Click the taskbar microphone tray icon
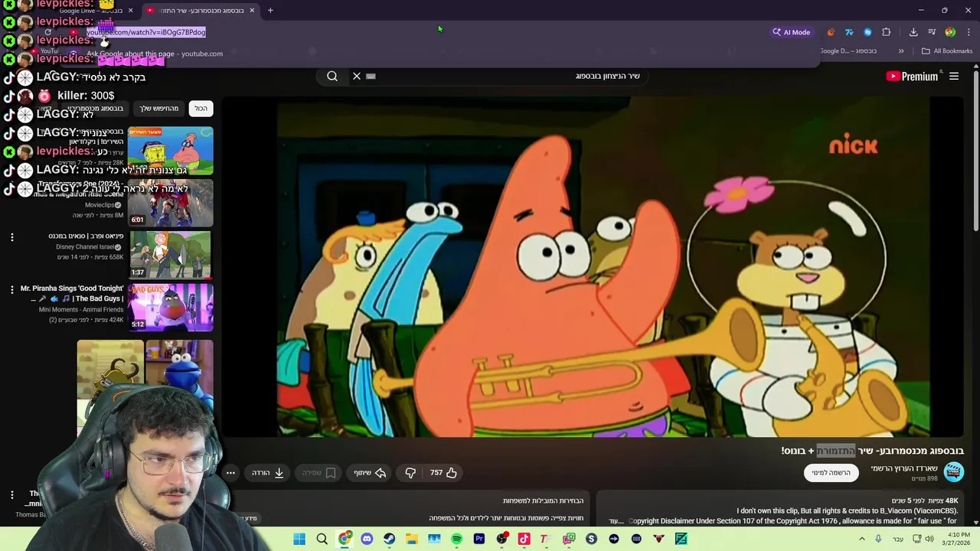 click(x=878, y=539)
